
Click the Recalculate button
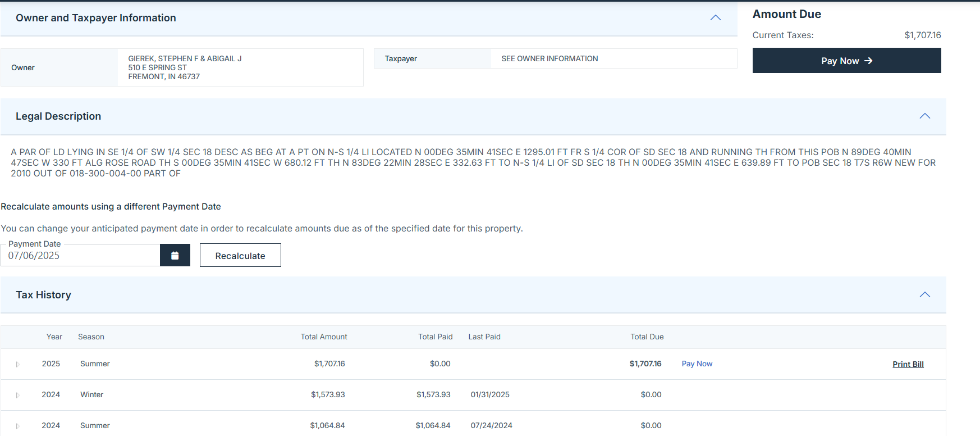point(240,256)
